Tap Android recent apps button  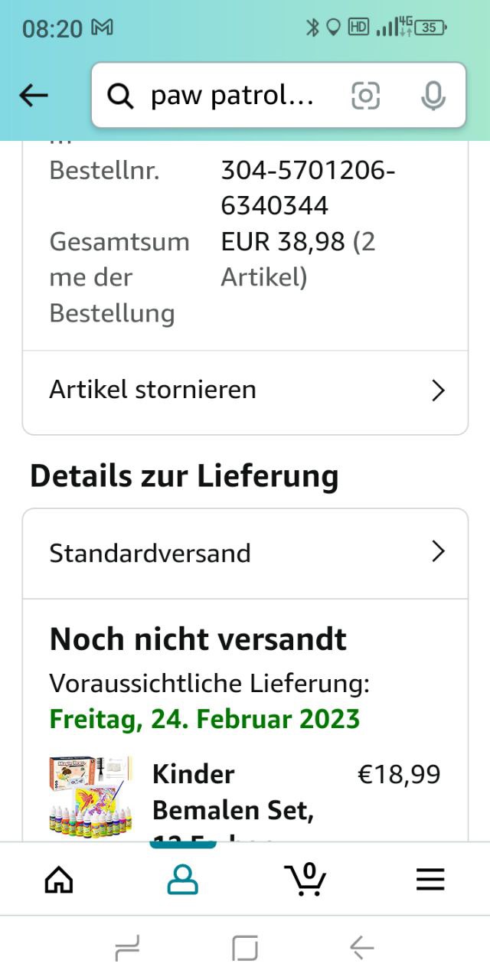point(127,949)
